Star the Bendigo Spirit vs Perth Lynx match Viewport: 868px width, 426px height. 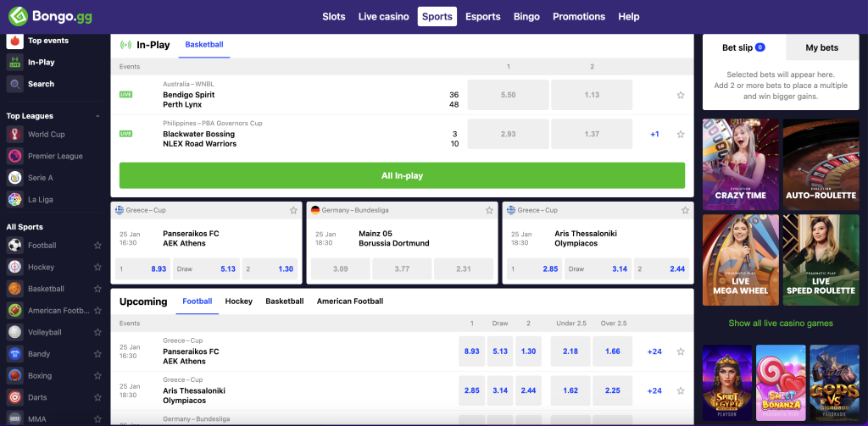[681, 95]
